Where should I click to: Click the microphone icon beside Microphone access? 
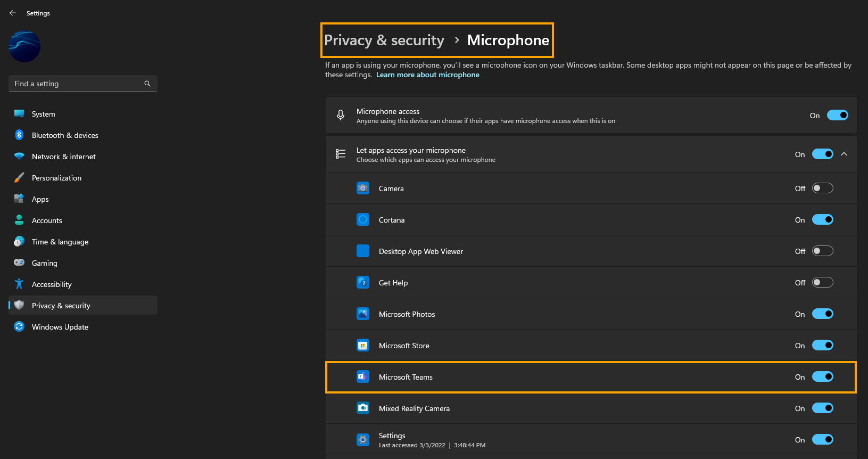341,115
